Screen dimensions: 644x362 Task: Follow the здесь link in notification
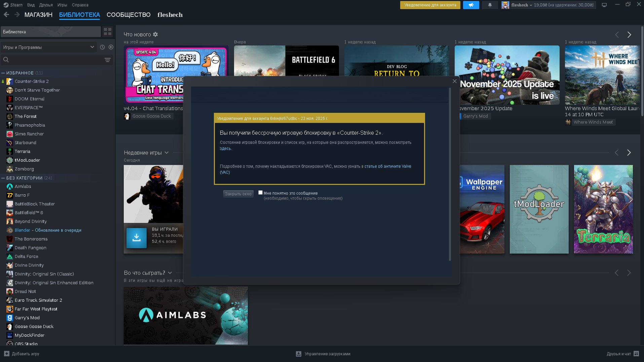click(x=225, y=149)
